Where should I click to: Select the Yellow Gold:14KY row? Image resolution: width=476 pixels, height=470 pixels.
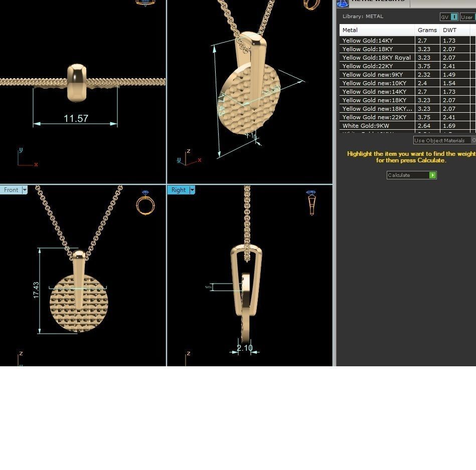click(x=407, y=40)
